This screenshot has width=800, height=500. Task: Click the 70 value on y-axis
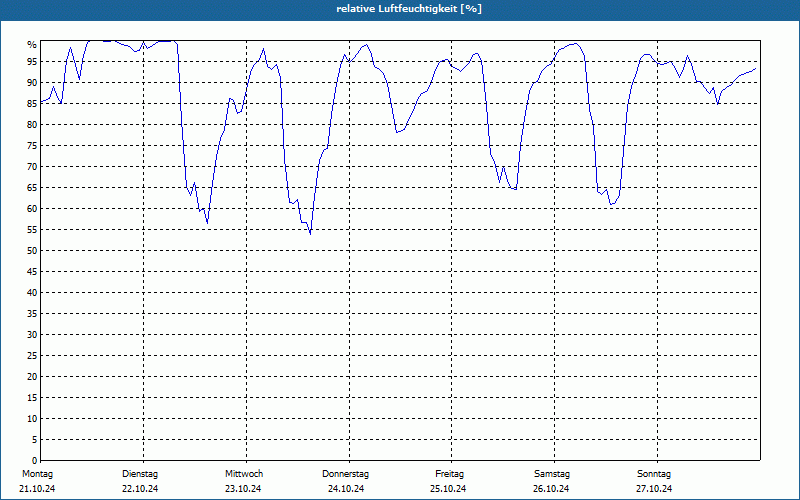[x=32, y=167]
